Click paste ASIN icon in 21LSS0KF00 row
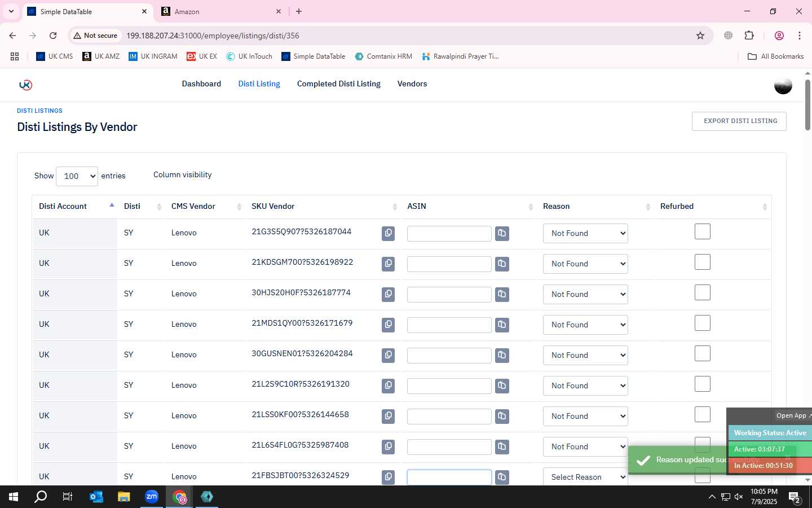 [502, 416]
